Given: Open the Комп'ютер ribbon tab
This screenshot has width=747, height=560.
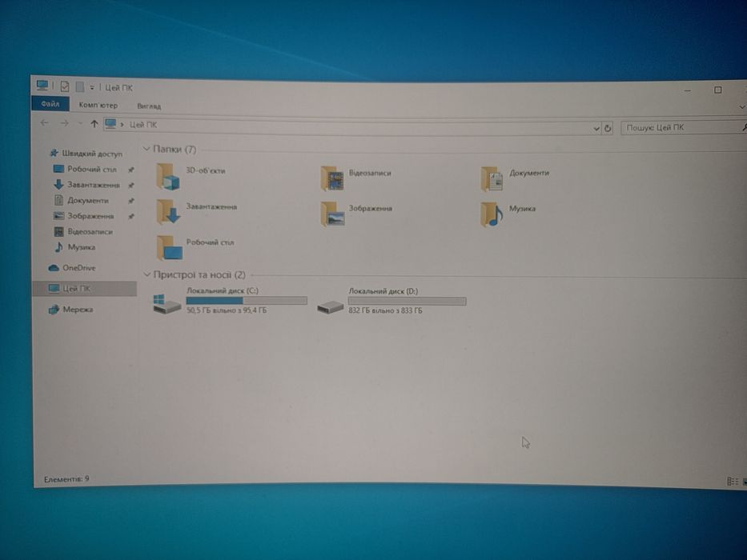Looking at the screenshot, I should tap(98, 105).
